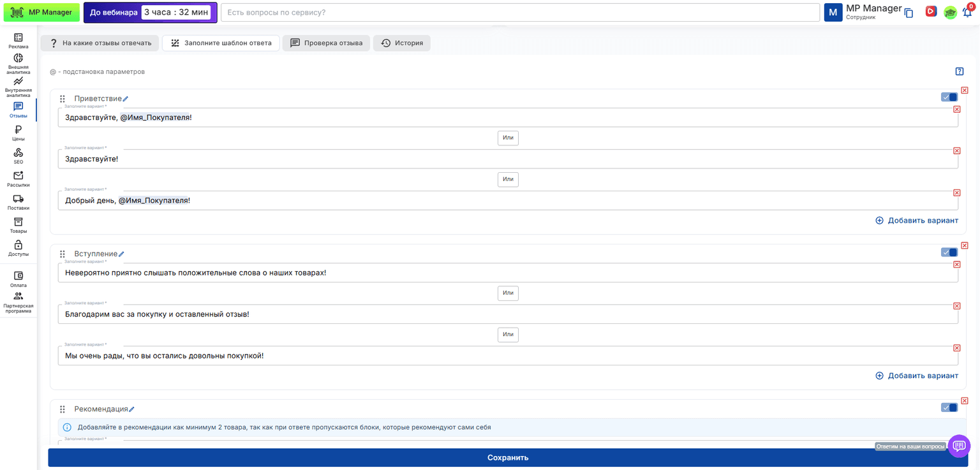
Task: Remove the plain 'Здравствуйте!' variant
Action: [957, 151]
